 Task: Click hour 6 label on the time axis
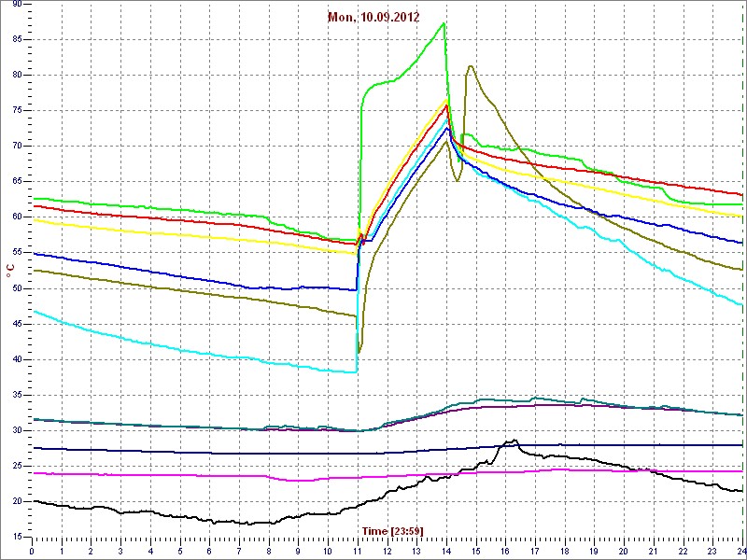[x=209, y=552]
